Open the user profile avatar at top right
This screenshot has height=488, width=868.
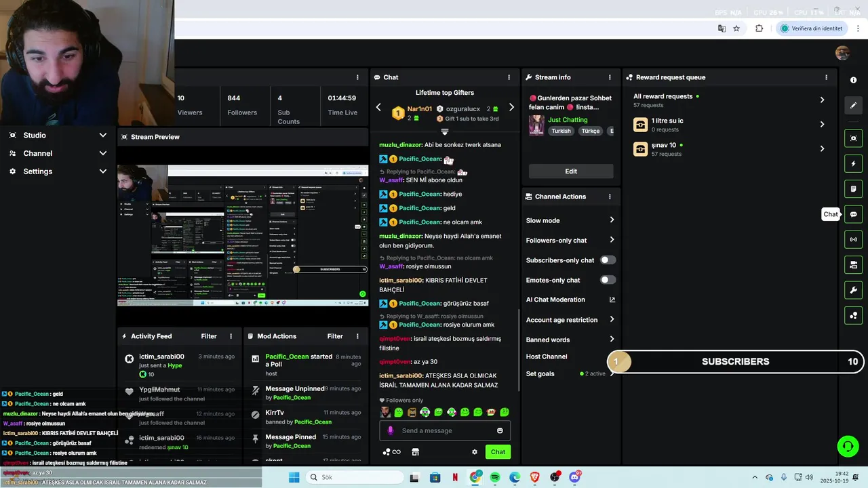[842, 54]
